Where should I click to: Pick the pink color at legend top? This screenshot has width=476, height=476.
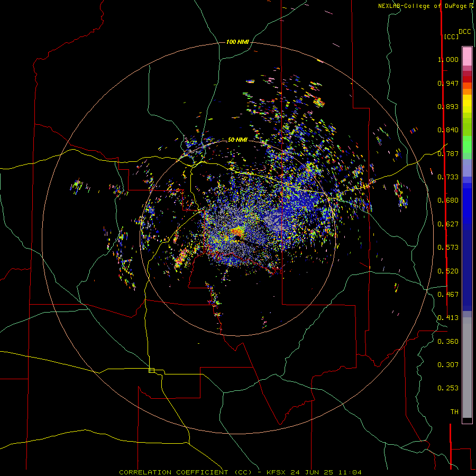467,56
